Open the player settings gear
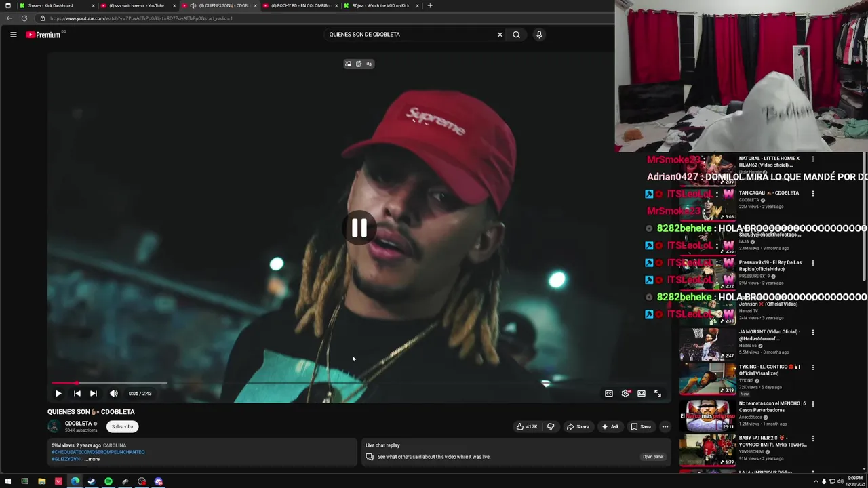Image resolution: width=868 pixels, height=488 pixels. pos(625,393)
